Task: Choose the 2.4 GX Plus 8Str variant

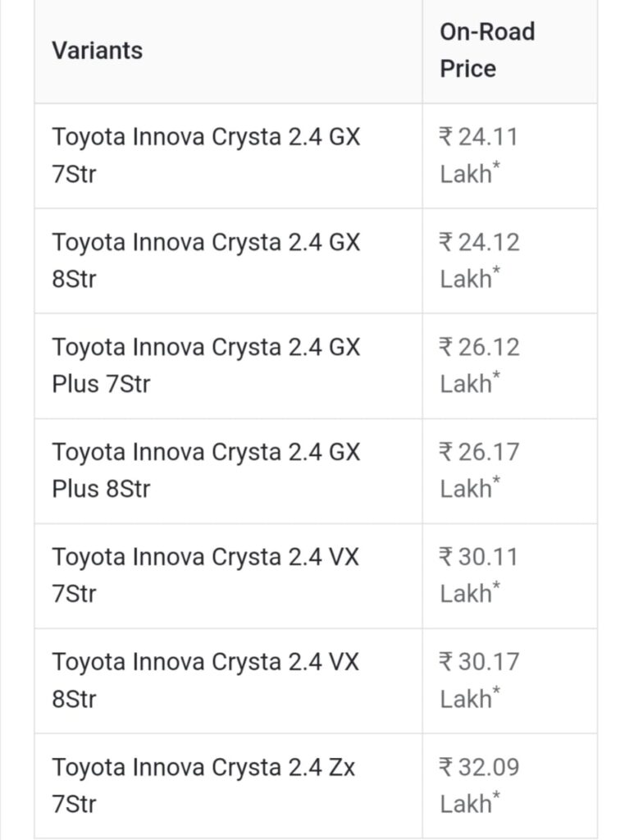Action: (206, 470)
